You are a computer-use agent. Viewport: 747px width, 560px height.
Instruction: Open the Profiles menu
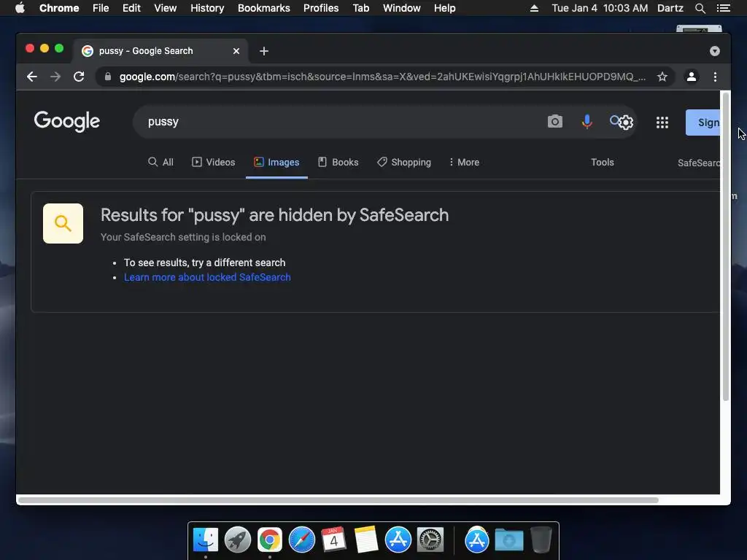tap(321, 8)
